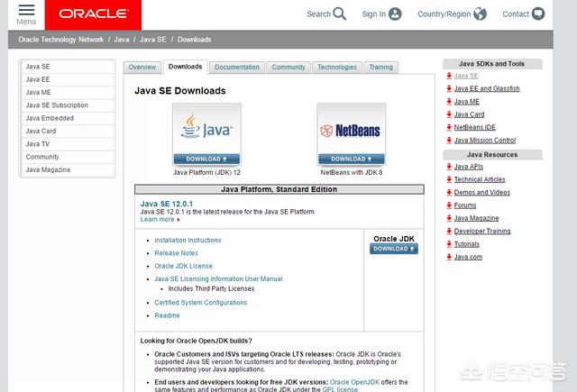577x392 pixels.
Task: Open Certified System Configurations link
Action: [x=200, y=303]
